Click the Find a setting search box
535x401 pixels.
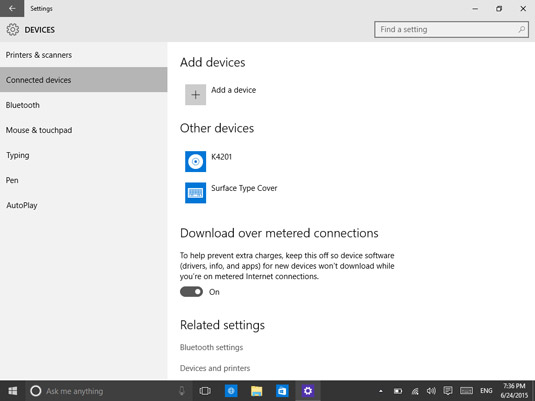(x=451, y=30)
